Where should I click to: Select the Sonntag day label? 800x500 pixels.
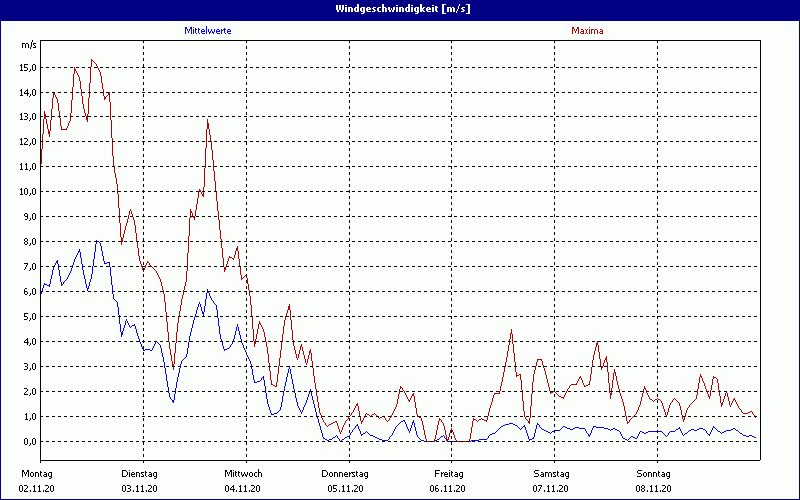(654, 474)
